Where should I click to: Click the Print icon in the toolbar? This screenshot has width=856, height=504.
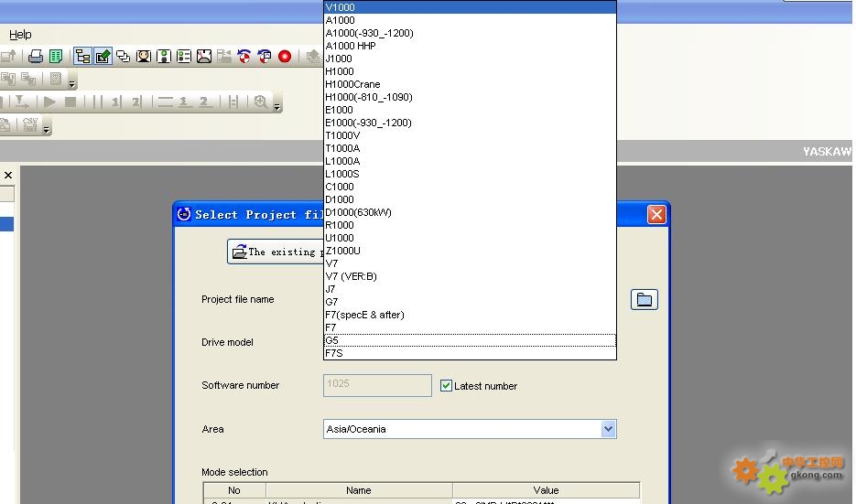36,56
